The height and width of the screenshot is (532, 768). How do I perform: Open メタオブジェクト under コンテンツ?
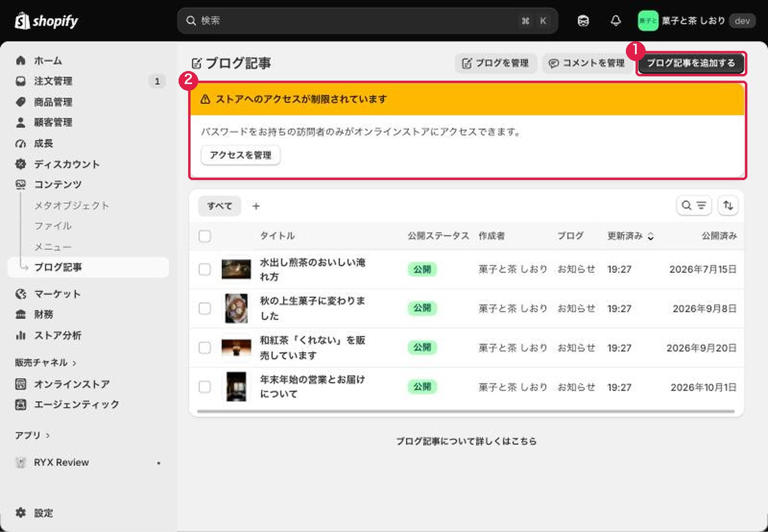72,206
